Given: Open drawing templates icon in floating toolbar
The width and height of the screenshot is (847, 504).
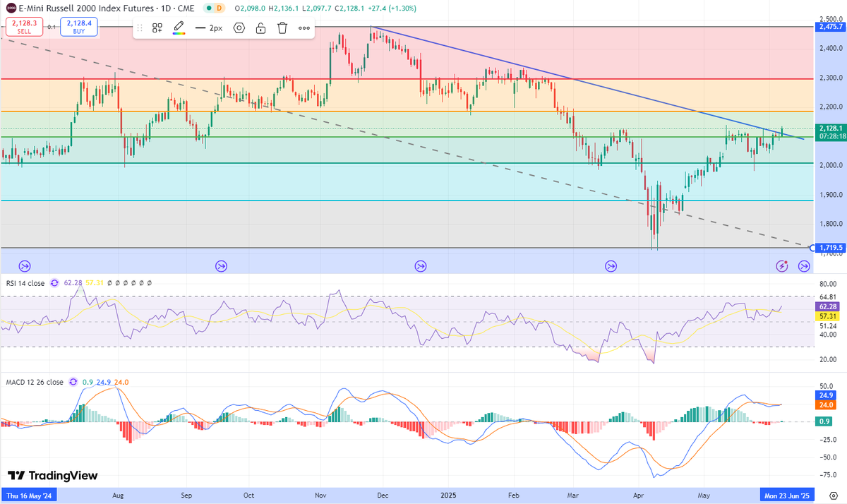Looking at the screenshot, I should tap(157, 28).
